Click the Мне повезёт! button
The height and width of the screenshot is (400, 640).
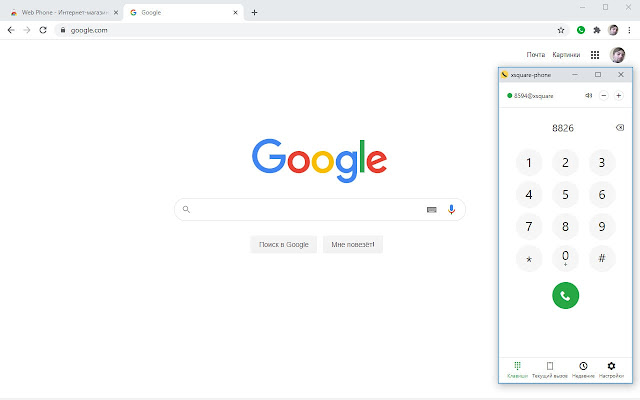point(353,244)
